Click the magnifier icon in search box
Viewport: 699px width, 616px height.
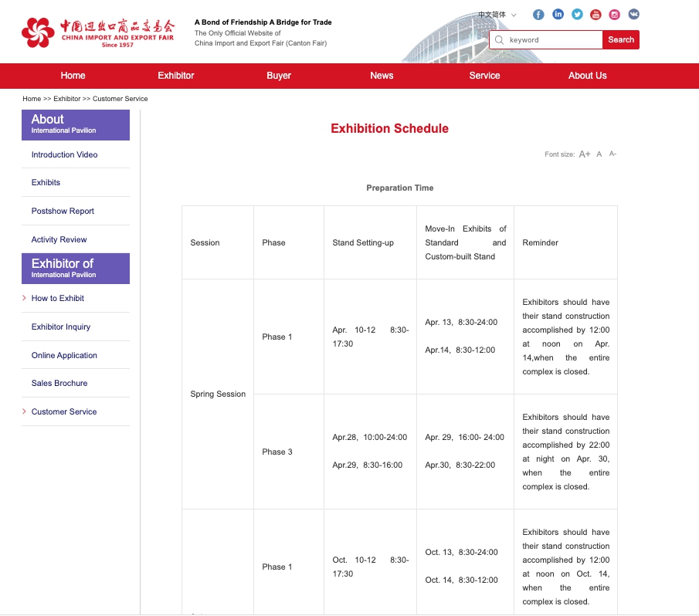click(x=499, y=40)
